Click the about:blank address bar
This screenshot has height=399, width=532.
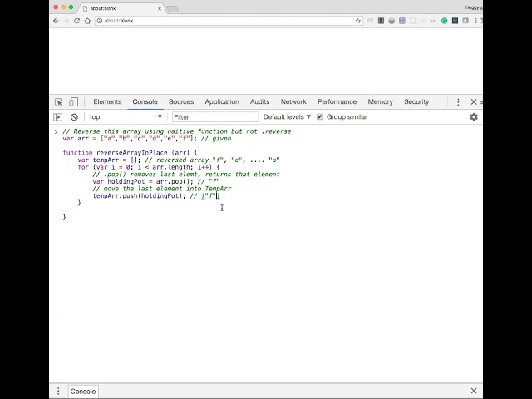pos(229,21)
